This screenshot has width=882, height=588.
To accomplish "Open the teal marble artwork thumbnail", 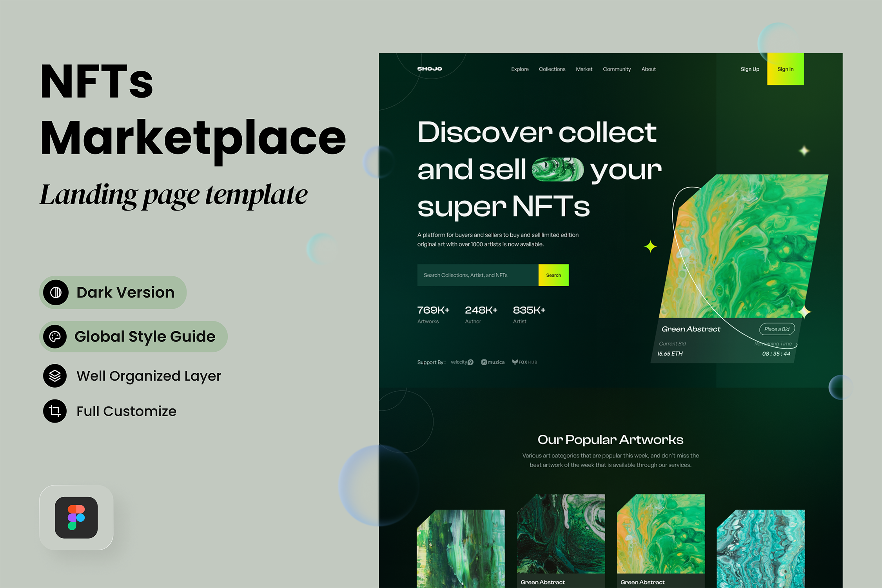I will [x=760, y=548].
